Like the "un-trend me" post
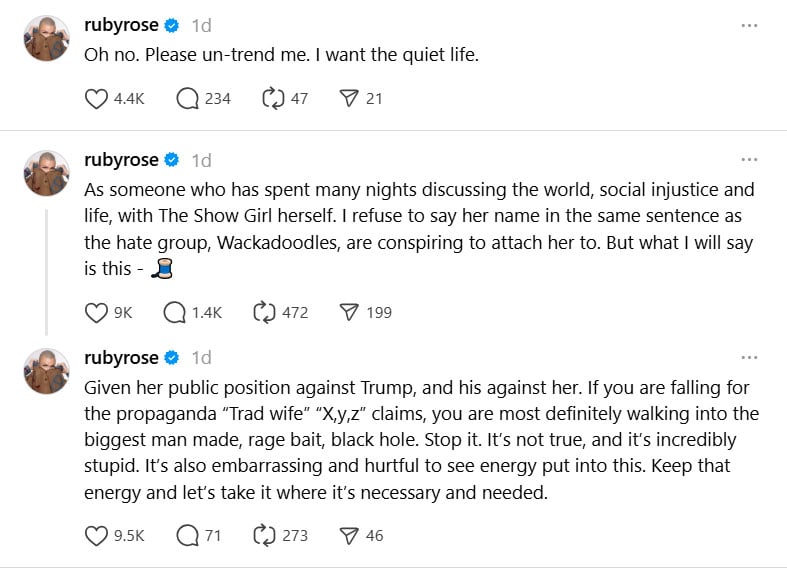The image size is (787, 575). (96, 99)
